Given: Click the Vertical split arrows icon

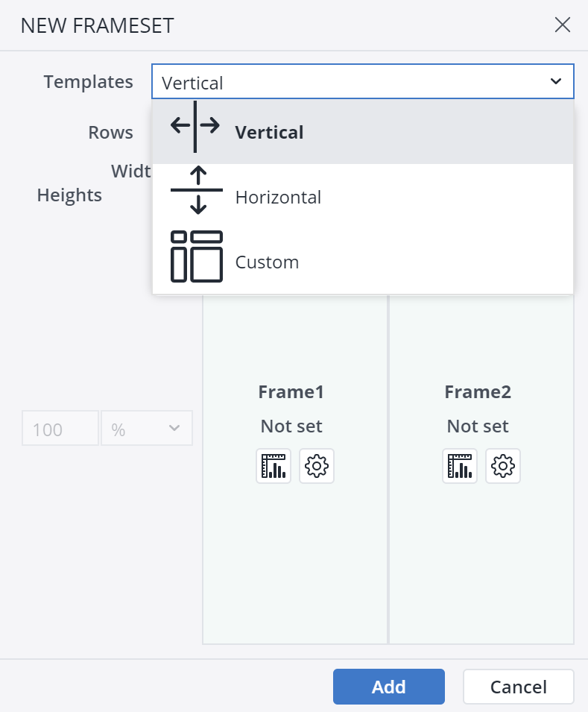Looking at the screenshot, I should point(195,126).
